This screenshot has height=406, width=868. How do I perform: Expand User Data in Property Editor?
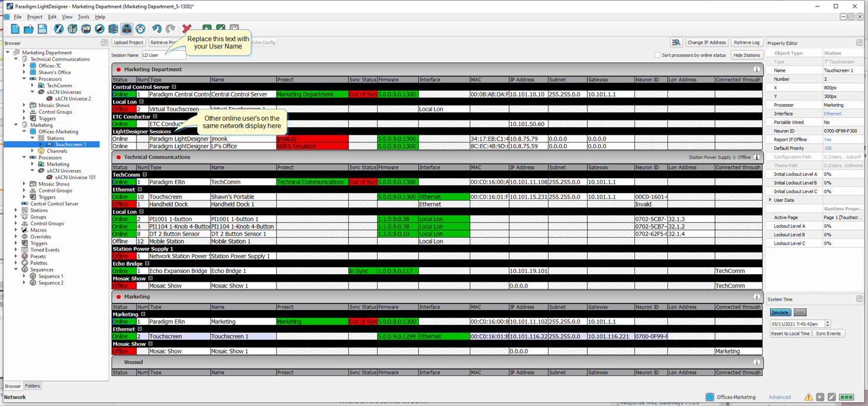coord(770,200)
